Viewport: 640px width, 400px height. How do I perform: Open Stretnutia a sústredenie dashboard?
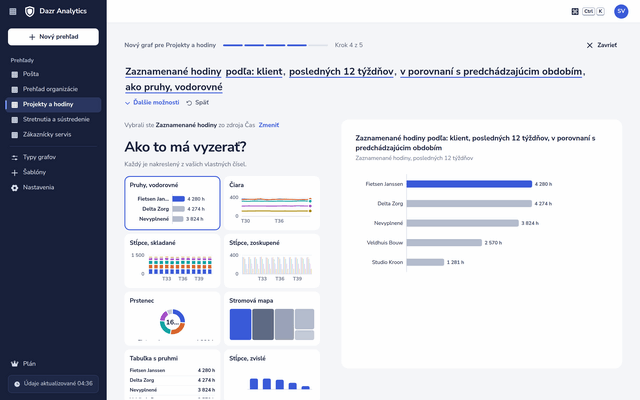[53, 119]
